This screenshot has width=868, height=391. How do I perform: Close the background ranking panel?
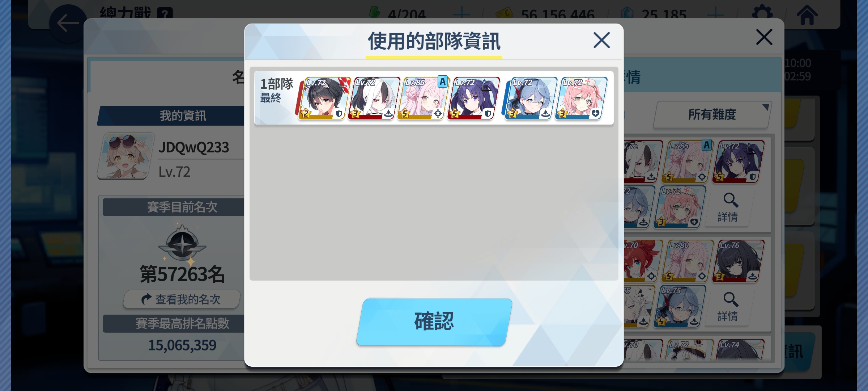click(x=764, y=37)
